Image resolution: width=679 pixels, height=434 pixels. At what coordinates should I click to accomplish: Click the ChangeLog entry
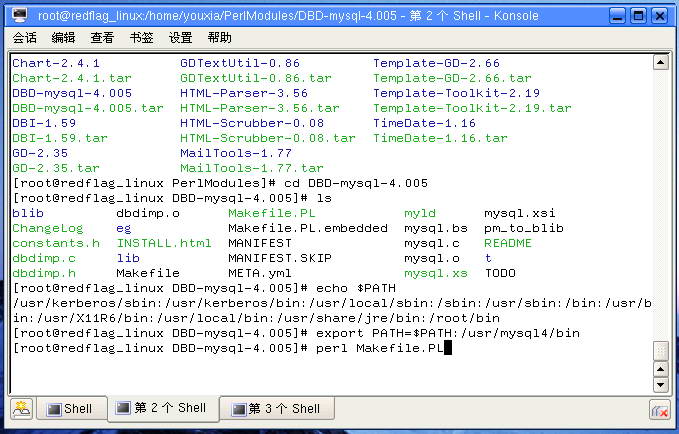[x=48, y=228]
